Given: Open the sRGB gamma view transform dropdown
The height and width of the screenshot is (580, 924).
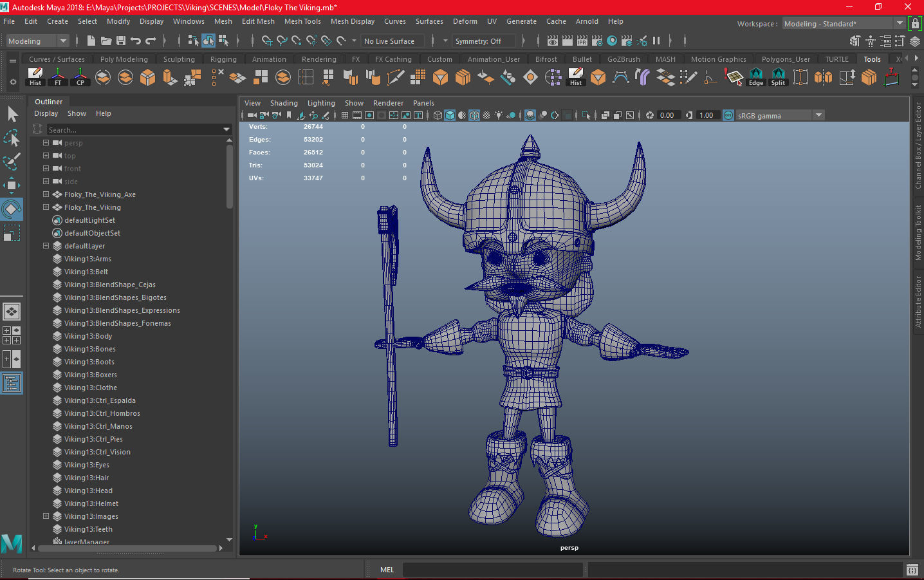Looking at the screenshot, I should pos(781,115).
